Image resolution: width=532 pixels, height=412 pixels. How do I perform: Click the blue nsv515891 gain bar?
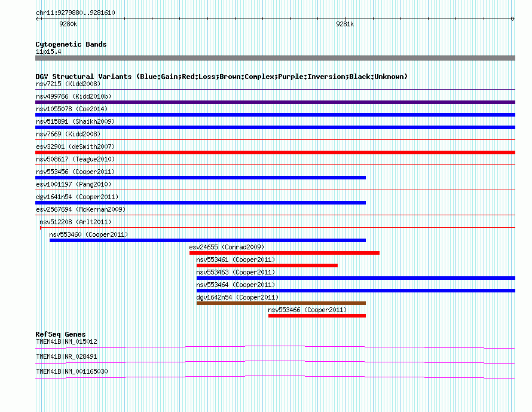[x=275, y=127]
